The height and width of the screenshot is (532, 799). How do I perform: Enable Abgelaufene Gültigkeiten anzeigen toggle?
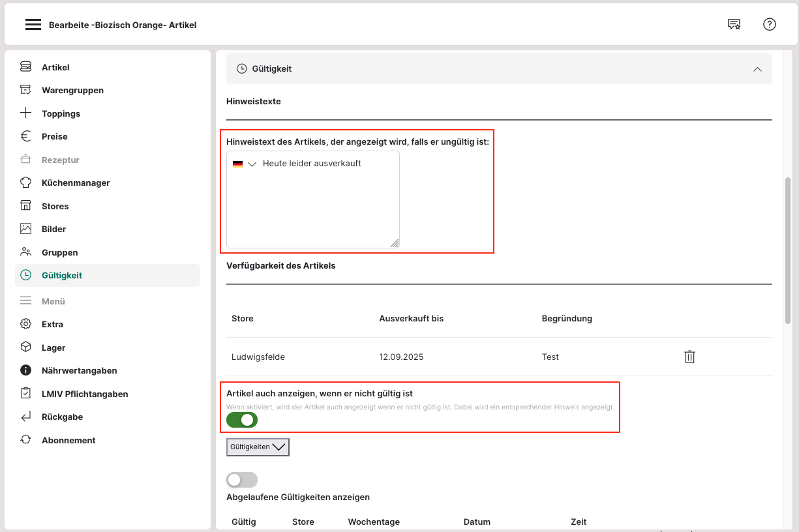(x=242, y=480)
